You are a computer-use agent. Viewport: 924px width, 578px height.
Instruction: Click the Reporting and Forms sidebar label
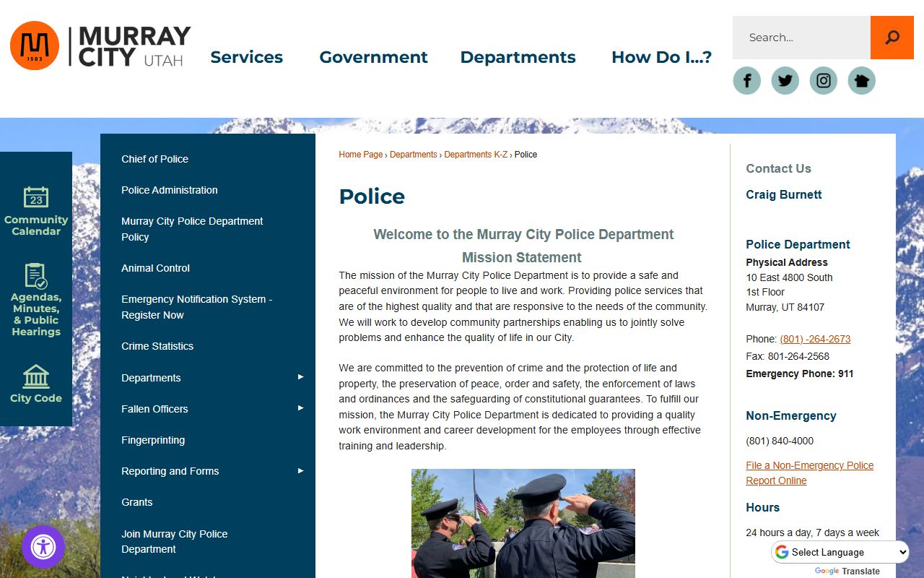click(x=170, y=471)
